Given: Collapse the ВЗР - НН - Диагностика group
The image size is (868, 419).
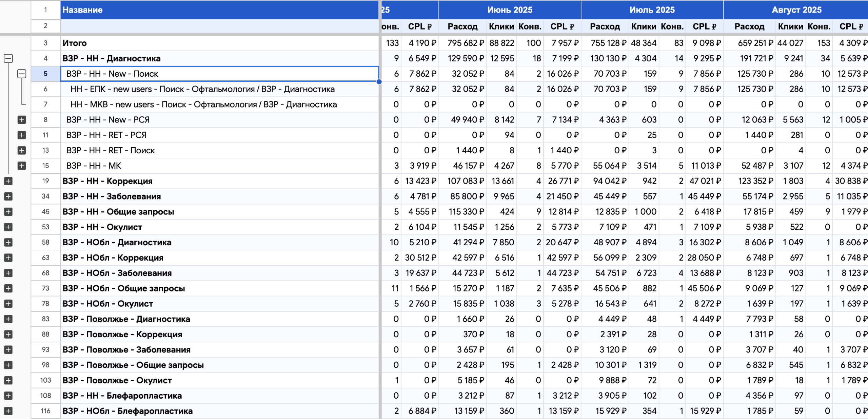Looking at the screenshot, I should [8, 58].
